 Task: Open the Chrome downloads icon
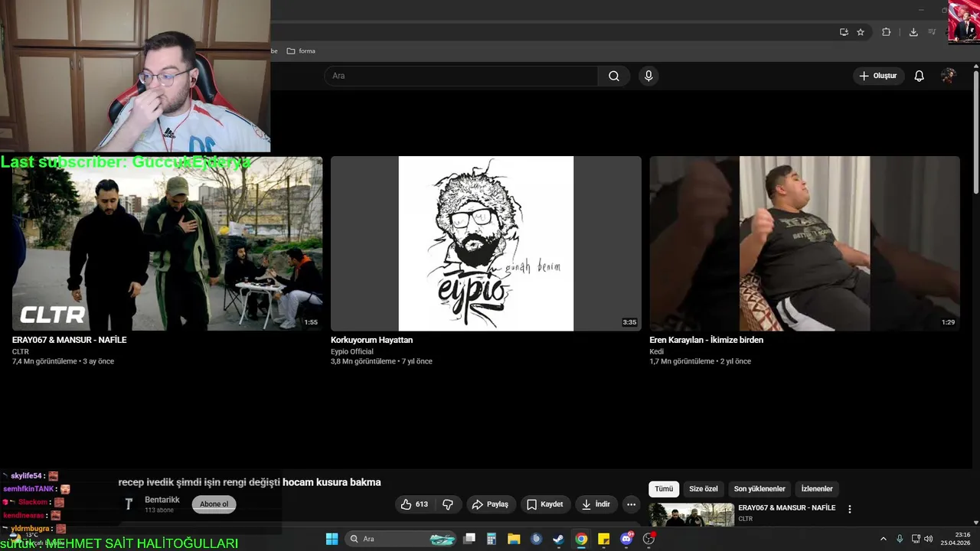pyautogui.click(x=913, y=32)
